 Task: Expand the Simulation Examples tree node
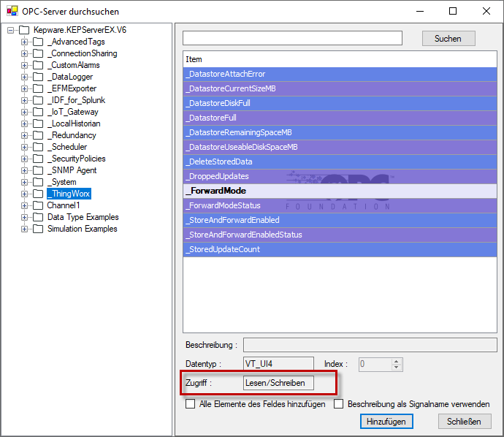pos(24,229)
